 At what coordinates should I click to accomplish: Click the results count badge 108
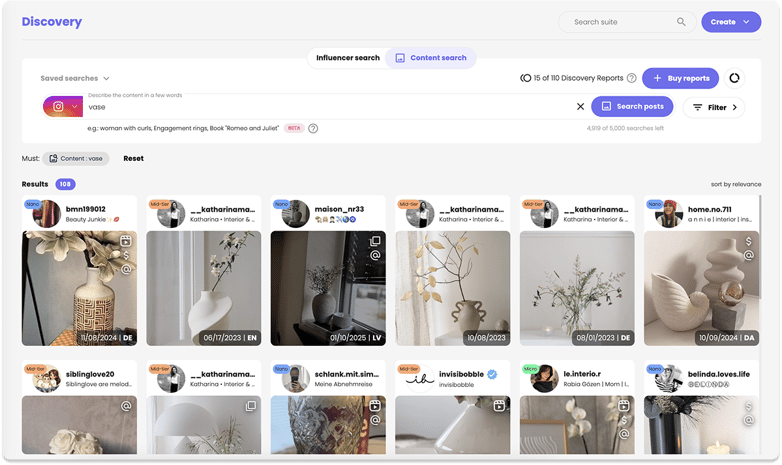click(65, 184)
